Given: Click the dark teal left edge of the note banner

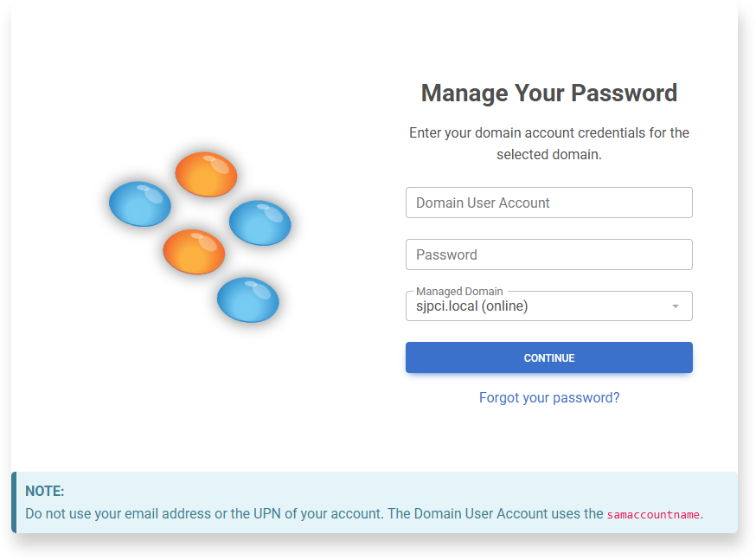Looking at the screenshot, I should coord(14,502).
